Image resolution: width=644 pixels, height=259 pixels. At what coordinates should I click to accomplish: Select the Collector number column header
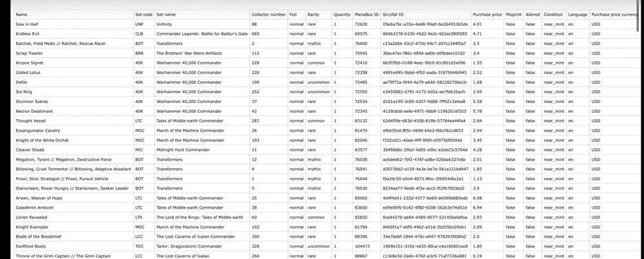pyautogui.click(x=268, y=14)
